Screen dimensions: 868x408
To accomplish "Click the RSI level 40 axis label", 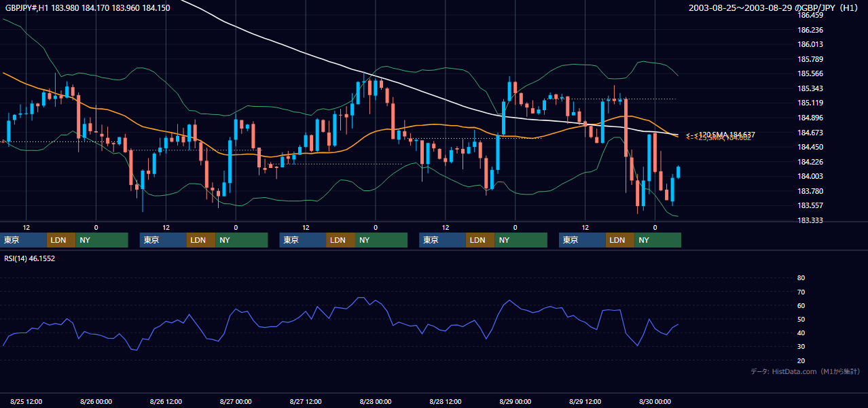I will click(x=801, y=333).
